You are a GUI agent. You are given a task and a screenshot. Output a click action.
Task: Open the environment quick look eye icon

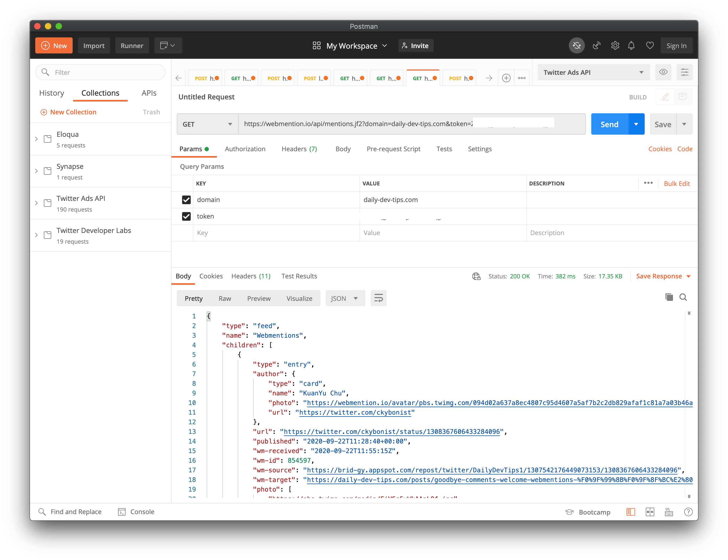[x=663, y=72]
